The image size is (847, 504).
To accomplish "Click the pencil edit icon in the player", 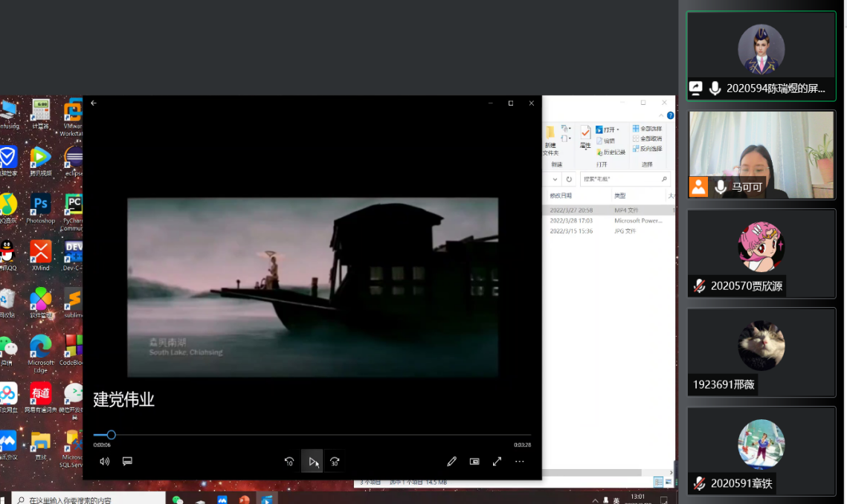I will coord(451,462).
